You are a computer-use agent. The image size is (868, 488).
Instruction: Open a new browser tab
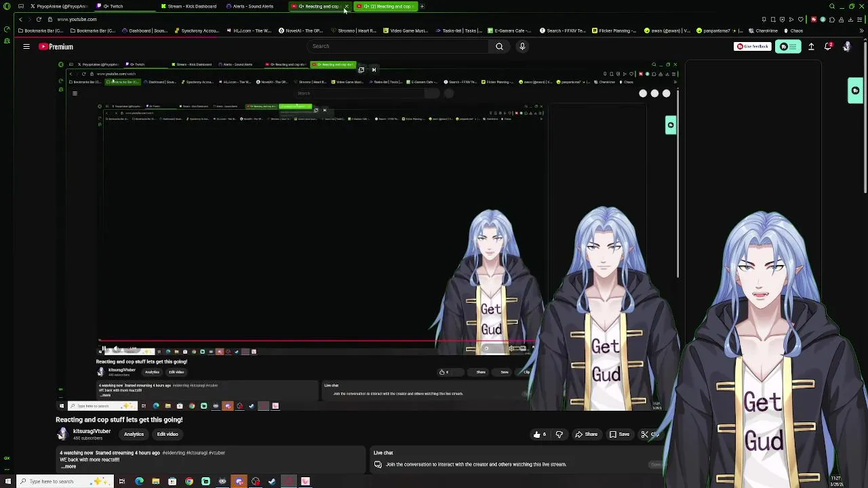click(422, 6)
